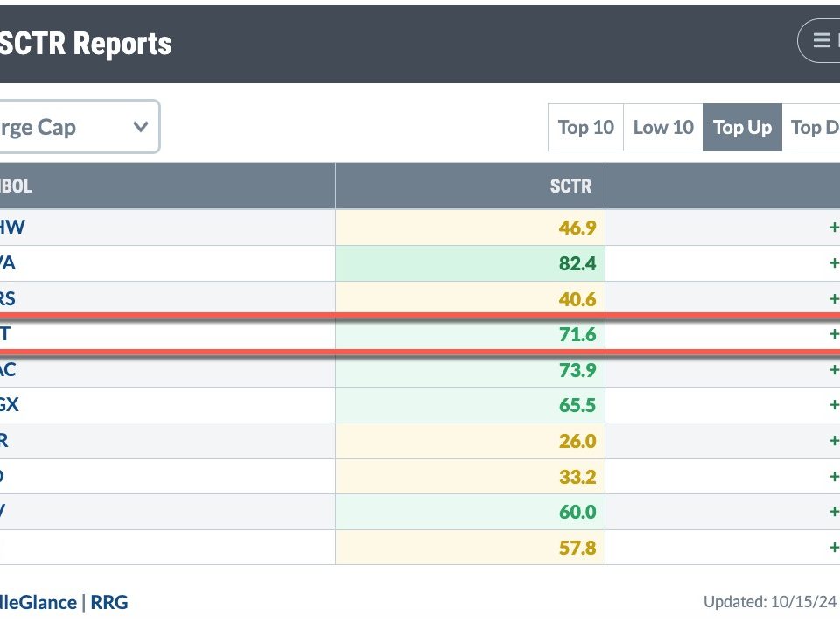Switch to the Top 10 tab
Screen dimensions: 840x623
(x=585, y=128)
